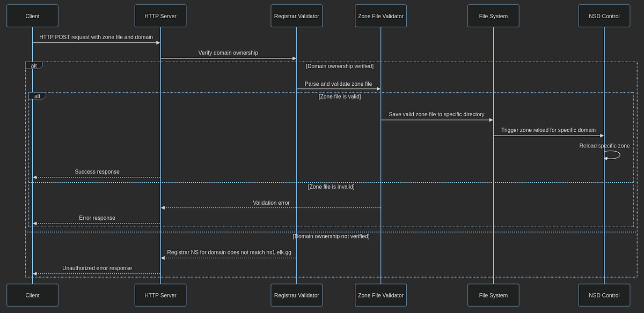Screen dimensions: 644x313
Task: Click the 'Success response' dashed return arrow
Action: tap(96, 177)
